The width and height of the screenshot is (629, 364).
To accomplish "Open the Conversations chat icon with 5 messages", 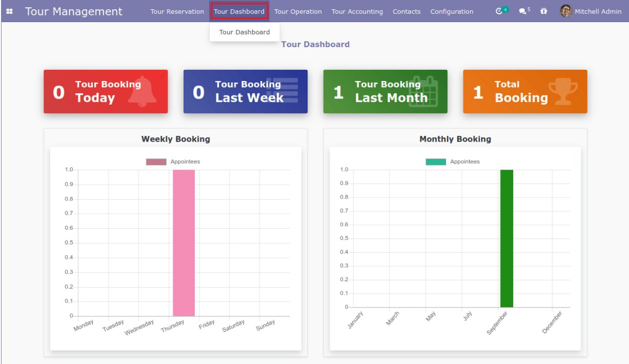I will point(522,11).
